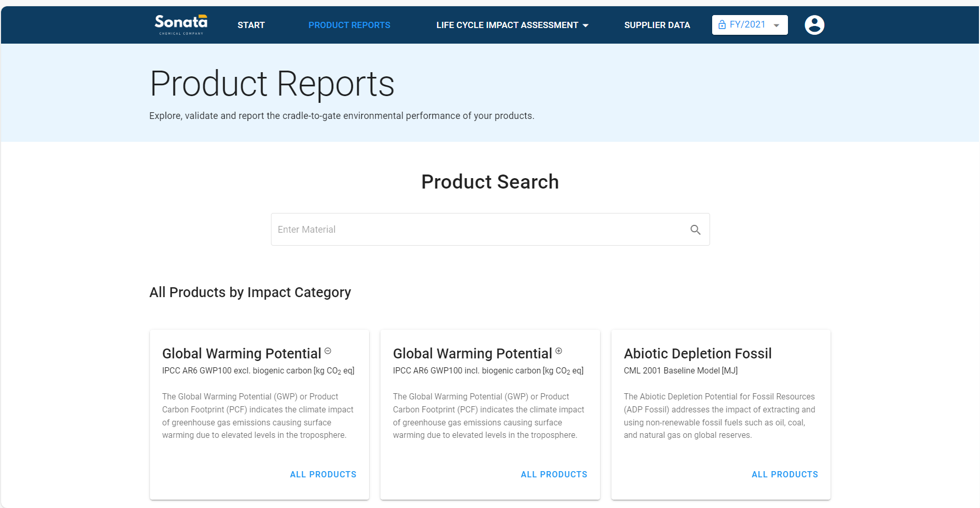Click the Sonata Chemical Company logo
The width and height of the screenshot is (980, 508).
coord(181,24)
